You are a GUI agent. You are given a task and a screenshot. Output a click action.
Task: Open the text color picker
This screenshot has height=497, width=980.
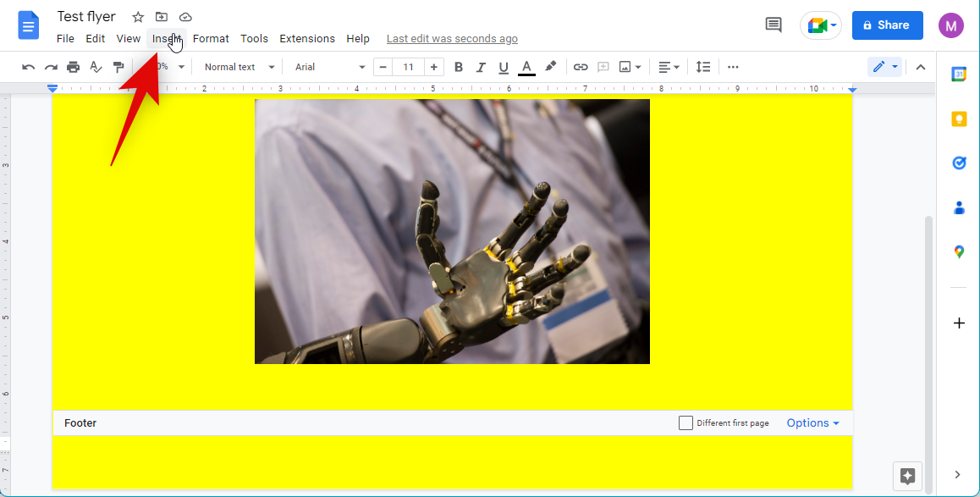pos(526,67)
